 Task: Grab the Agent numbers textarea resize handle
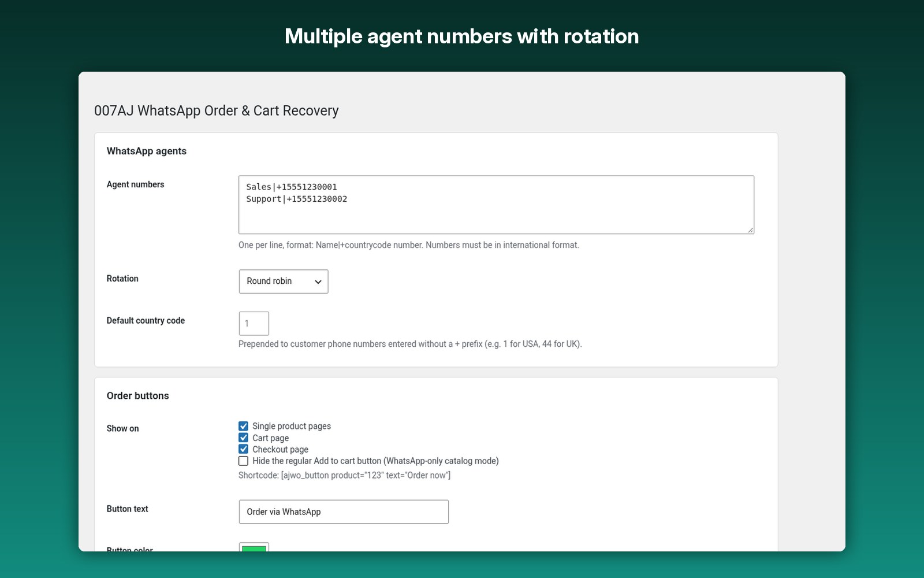(x=750, y=230)
